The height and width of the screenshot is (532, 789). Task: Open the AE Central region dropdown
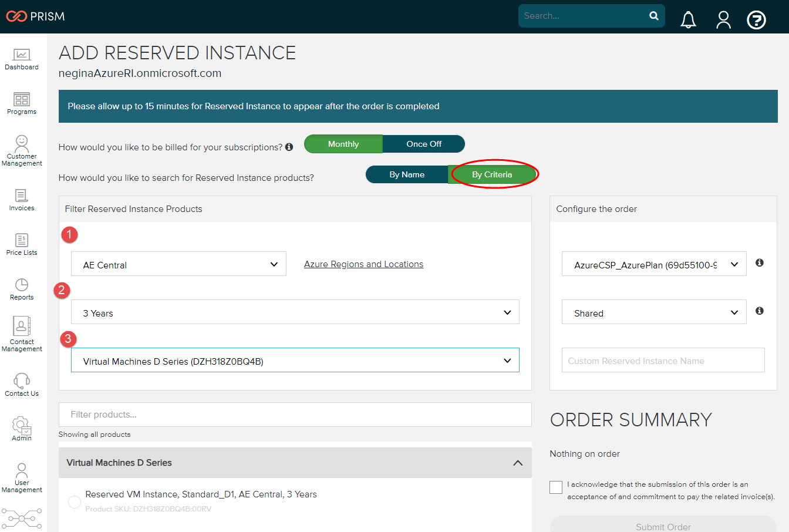tap(178, 264)
